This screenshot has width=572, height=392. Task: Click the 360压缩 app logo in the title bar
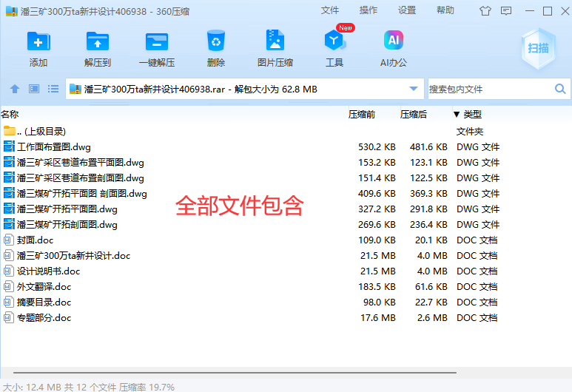click(x=12, y=11)
